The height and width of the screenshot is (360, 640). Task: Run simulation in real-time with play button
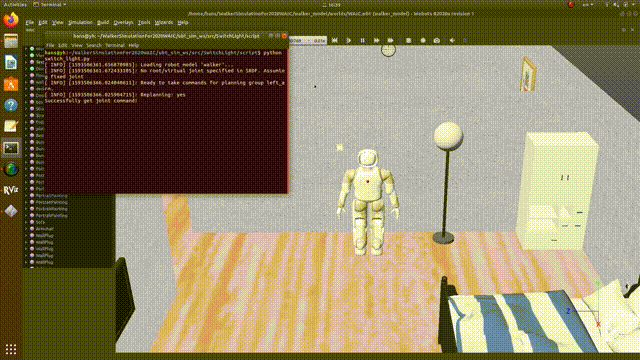(349, 40)
